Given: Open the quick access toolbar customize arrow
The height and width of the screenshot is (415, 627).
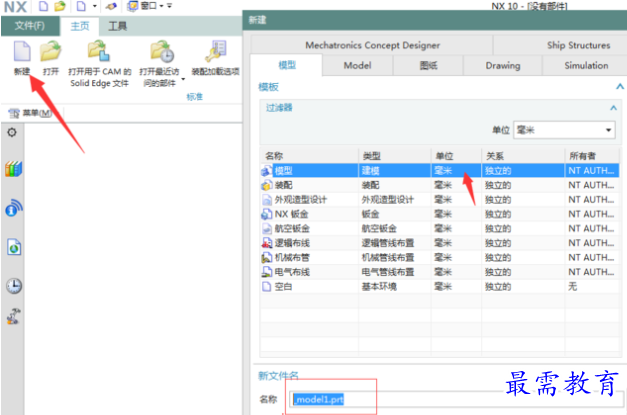Looking at the screenshot, I should [170, 6].
